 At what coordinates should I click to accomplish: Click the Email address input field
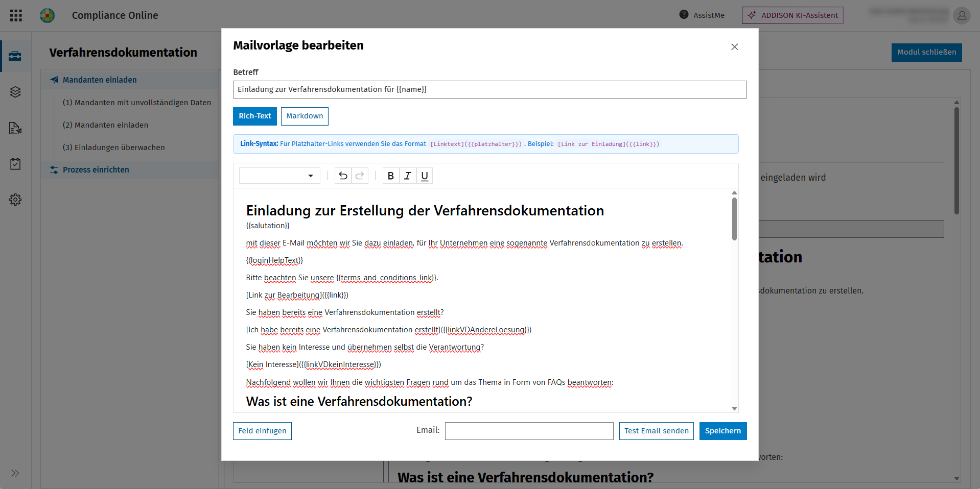click(x=529, y=431)
